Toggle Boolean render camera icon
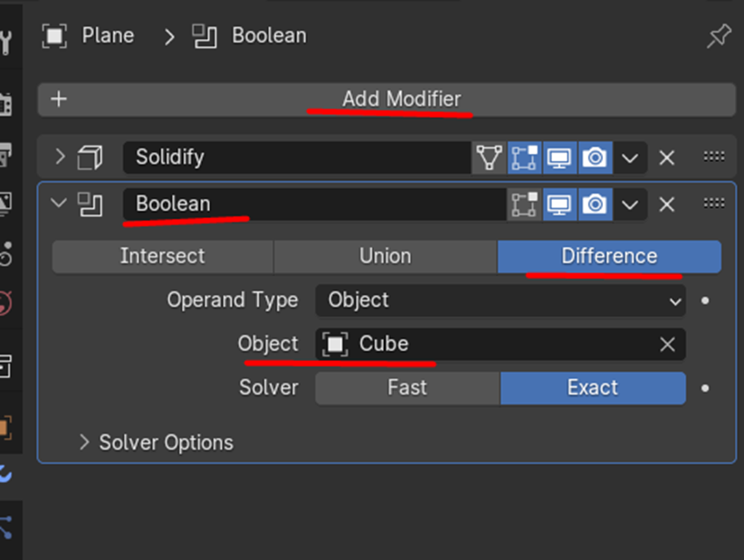The image size is (744, 560). (595, 204)
